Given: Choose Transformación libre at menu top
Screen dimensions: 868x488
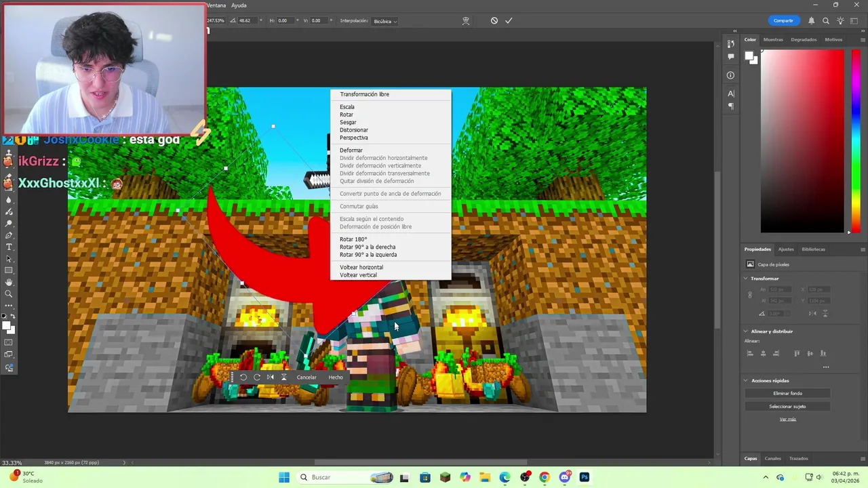Looking at the screenshot, I should (364, 95).
